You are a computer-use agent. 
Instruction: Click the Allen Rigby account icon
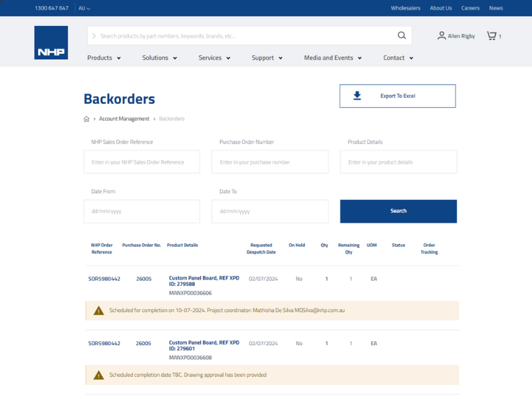pos(442,36)
